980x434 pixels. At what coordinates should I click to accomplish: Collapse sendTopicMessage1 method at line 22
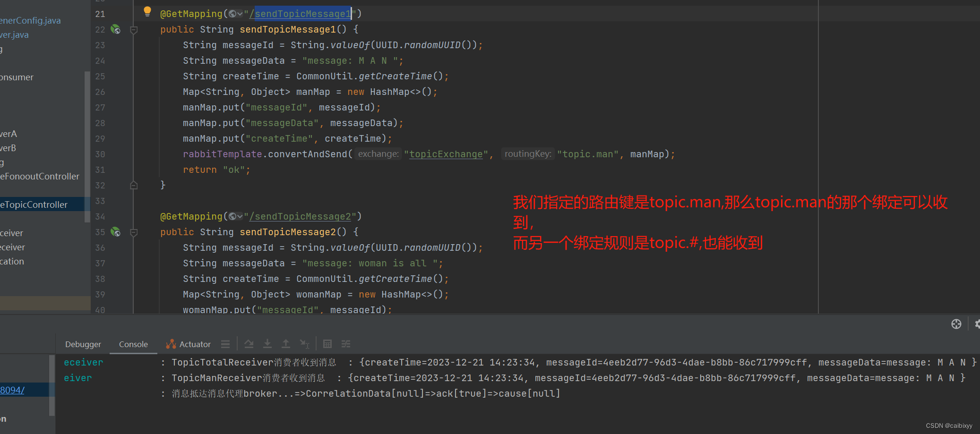(x=134, y=30)
